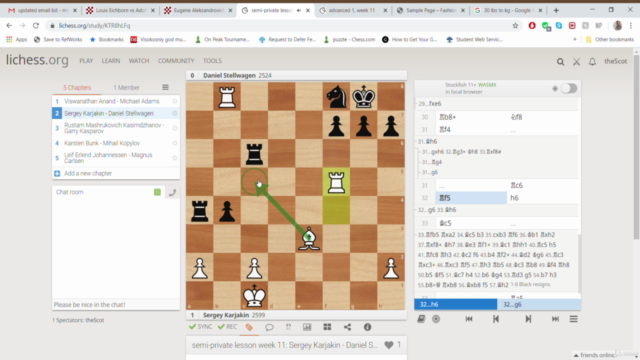Open the practice with computer icon

[x=436, y=319]
